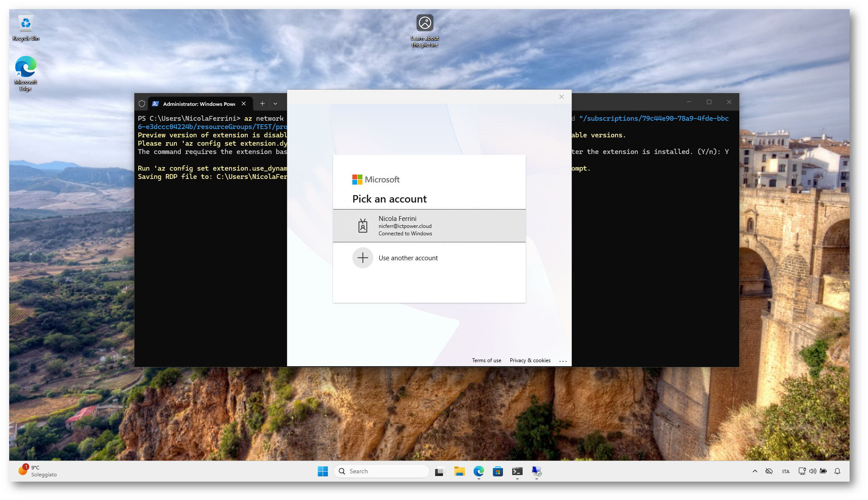Viewport: 868px width, 500px height.
Task: Open the Privacy & cookies link
Action: (530, 360)
